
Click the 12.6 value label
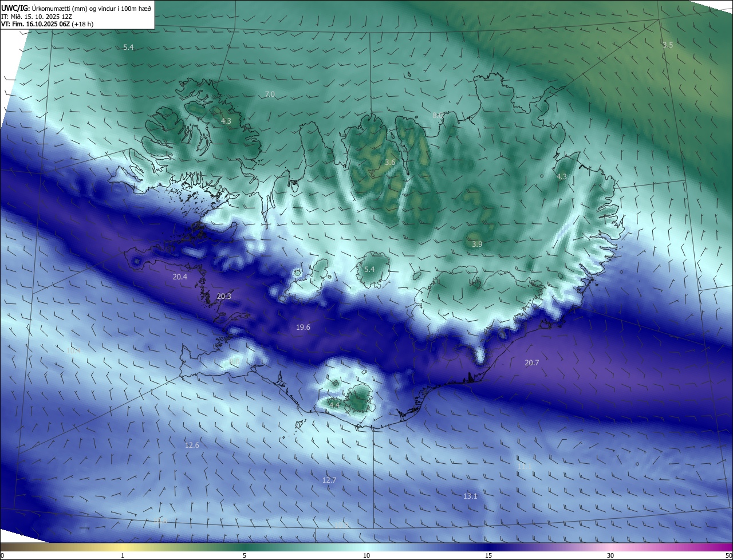pos(192,445)
